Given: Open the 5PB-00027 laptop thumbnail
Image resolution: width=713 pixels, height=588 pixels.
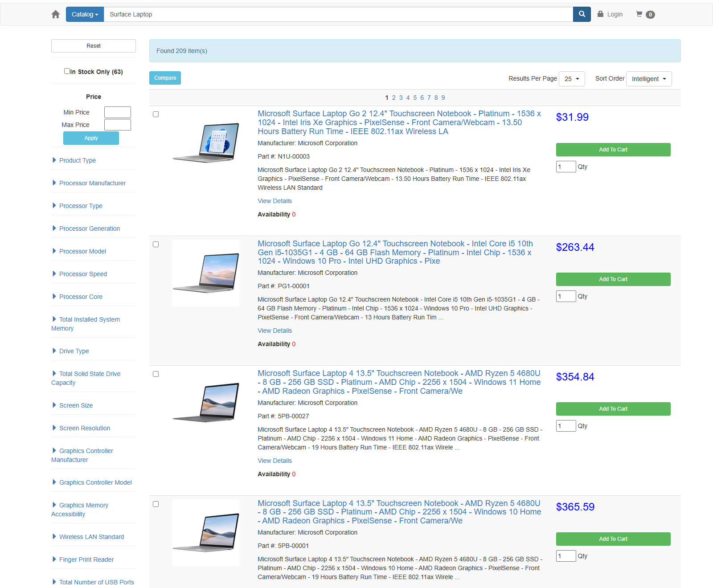Looking at the screenshot, I should [206, 403].
